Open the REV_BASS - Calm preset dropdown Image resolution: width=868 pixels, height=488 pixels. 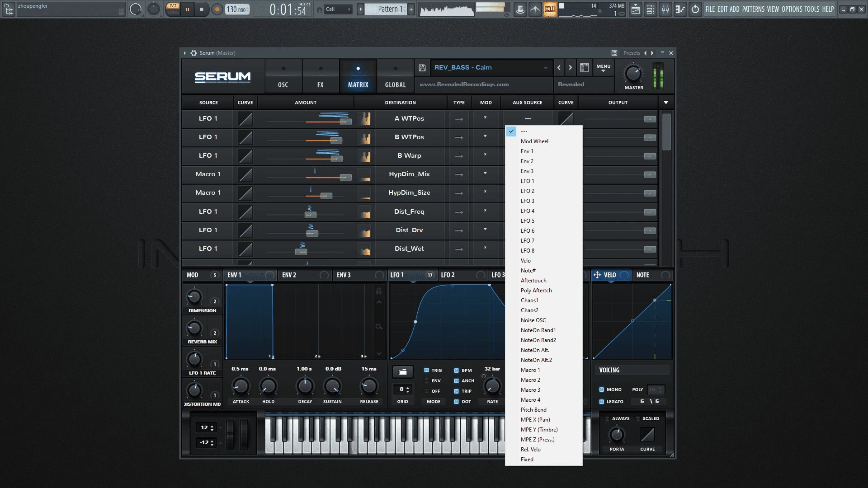(x=491, y=68)
